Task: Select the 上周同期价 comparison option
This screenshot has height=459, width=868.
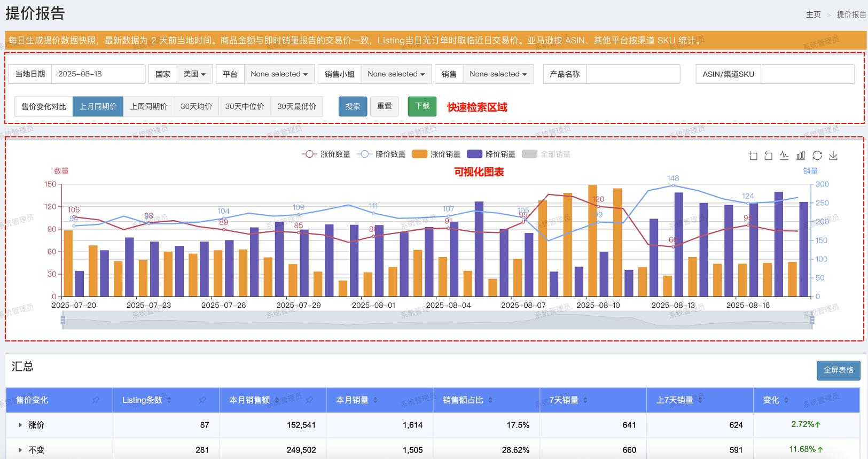Action: click(x=148, y=106)
